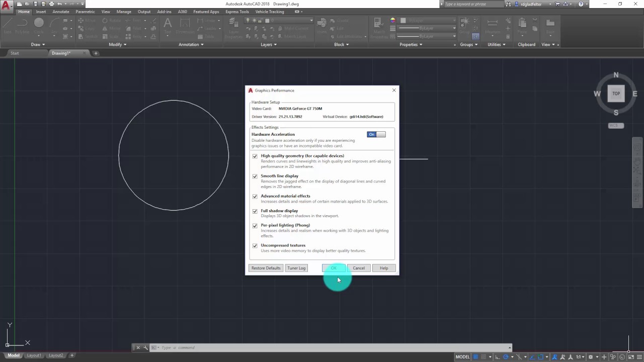Expand the Draw panel dropdown
The image size is (644, 362).
coord(38,45)
